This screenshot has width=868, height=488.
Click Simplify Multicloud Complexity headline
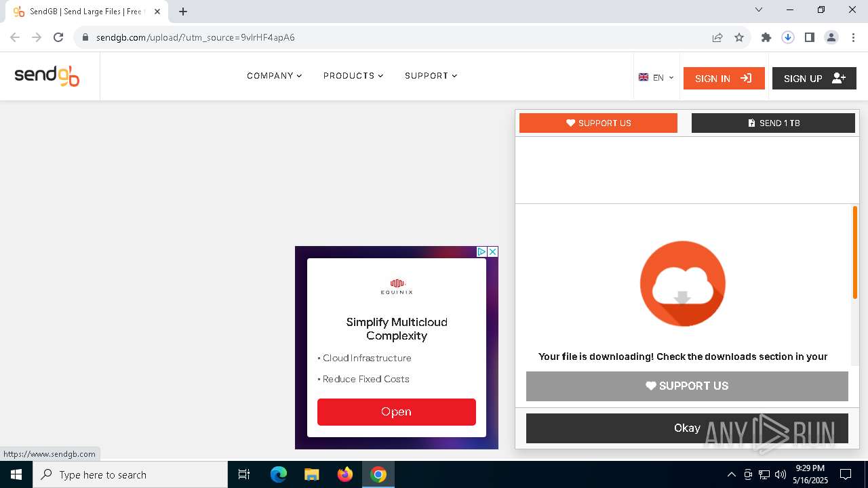pyautogui.click(x=397, y=329)
